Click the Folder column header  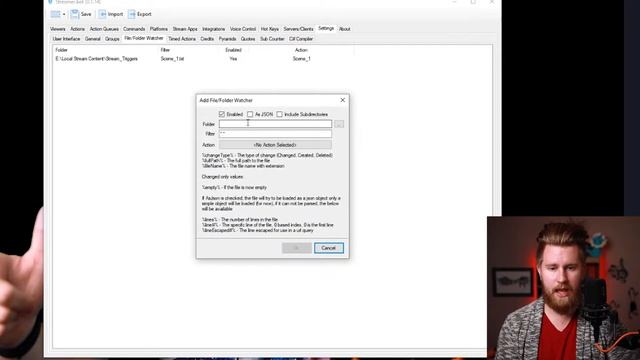click(x=62, y=50)
